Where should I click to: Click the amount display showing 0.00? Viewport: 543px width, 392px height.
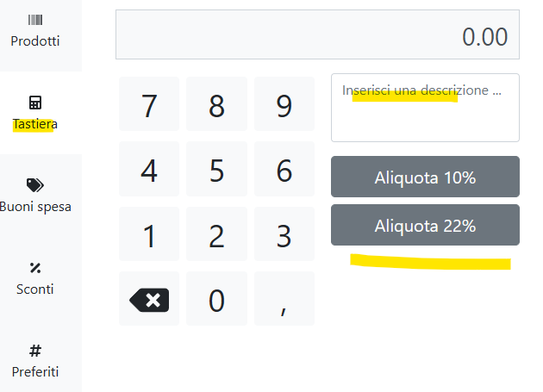coord(317,35)
